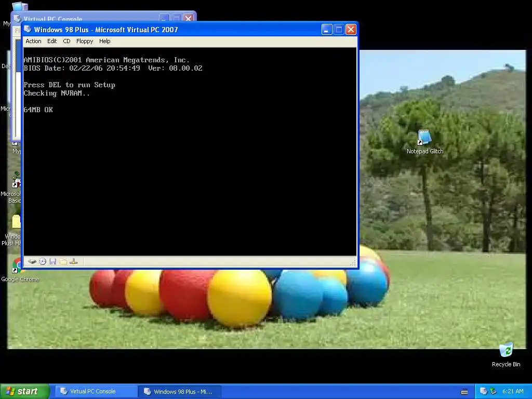Switch to Virtual PC Console taskbar button

96,391
